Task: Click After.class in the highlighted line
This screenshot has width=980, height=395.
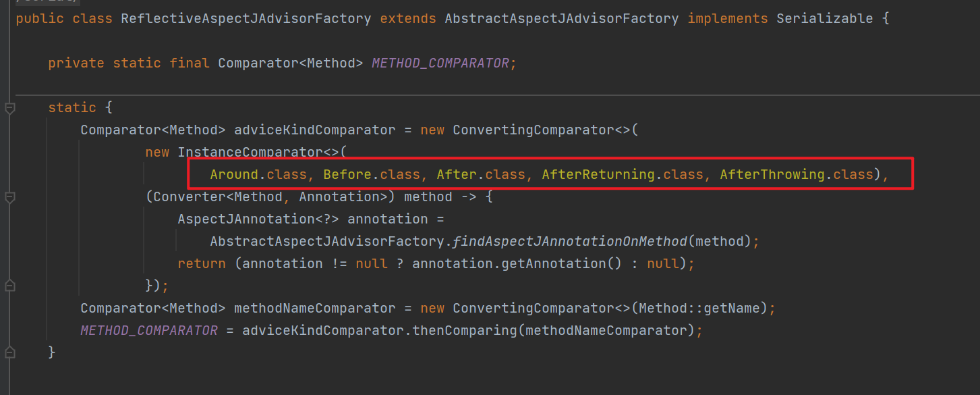Action: 480,174
